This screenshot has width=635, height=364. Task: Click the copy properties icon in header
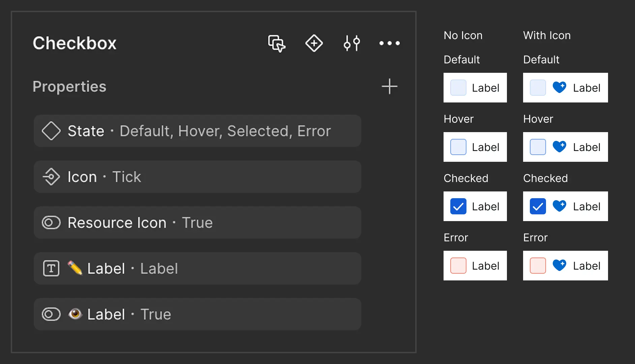pyautogui.click(x=276, y=43)
